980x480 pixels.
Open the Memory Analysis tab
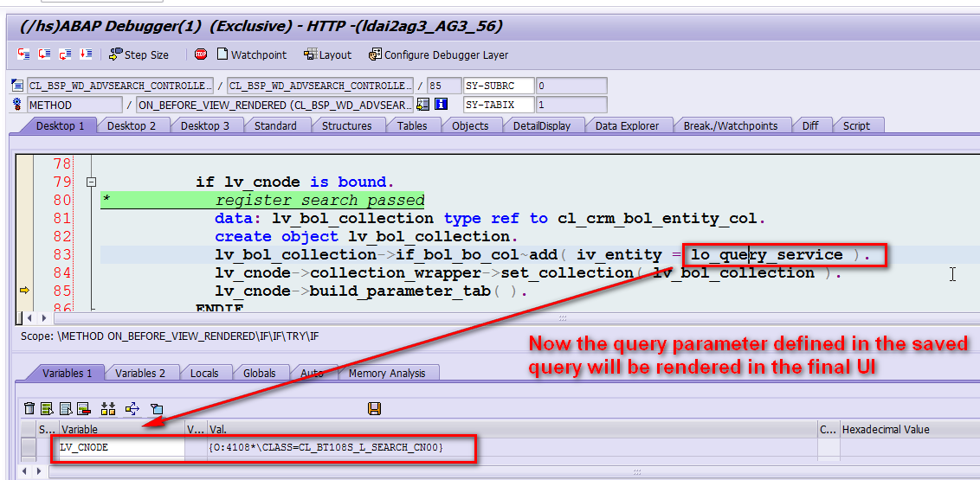(x=386, y=374)
